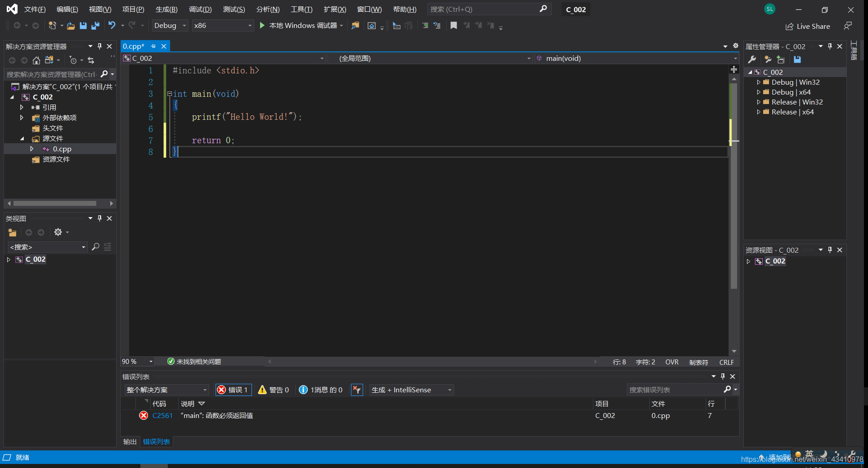The height and width of the screenshot is (468, 868).
Task: Open error code C2561 link
Action: click(x=162, y=416)
